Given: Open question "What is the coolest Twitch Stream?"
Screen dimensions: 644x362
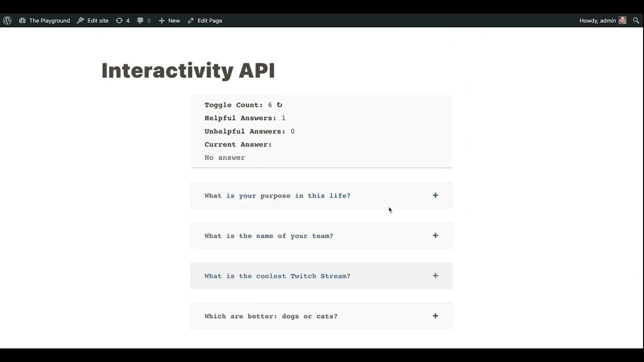Looking at the screenshot, I should [321, 276].
